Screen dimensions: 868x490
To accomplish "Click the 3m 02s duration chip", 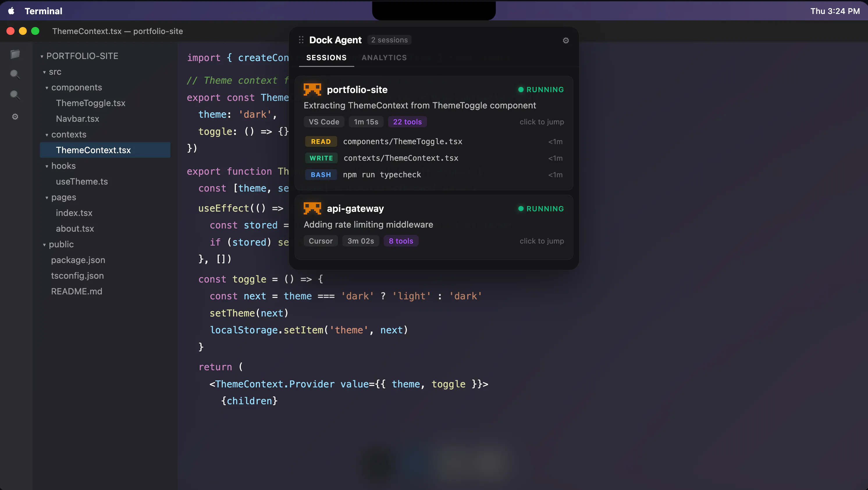I will 360,241.
